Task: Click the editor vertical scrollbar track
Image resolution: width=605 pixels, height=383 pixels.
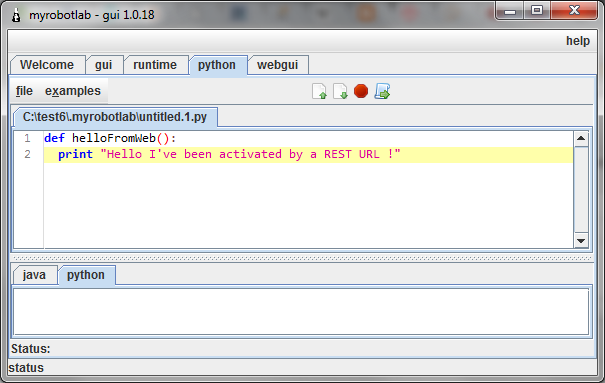Action: (581, 190)
